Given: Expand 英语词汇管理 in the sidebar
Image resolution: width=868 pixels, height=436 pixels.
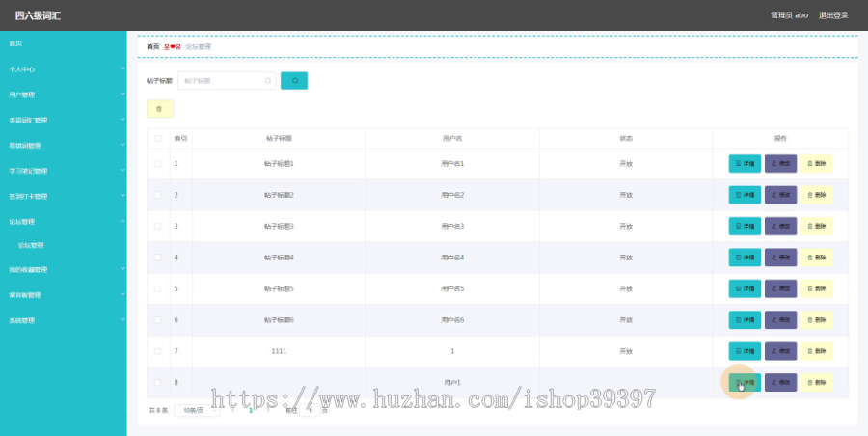Looking at the screenshot, I should click(63, 121).
